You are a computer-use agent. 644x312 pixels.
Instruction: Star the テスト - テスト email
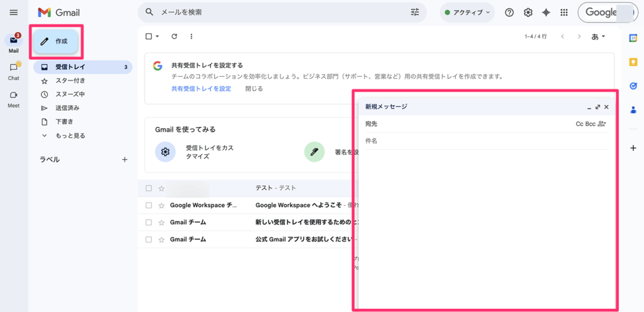pyautogui.click(x=162, y=188)
